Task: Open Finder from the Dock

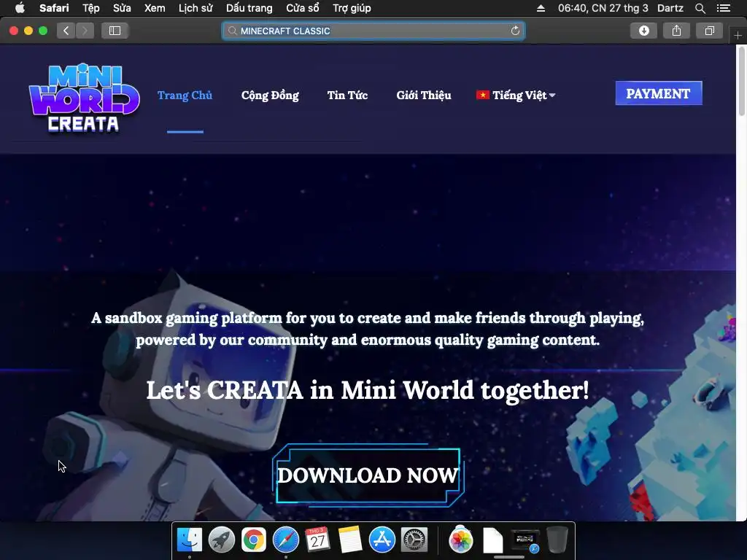Action: [189, 540]
